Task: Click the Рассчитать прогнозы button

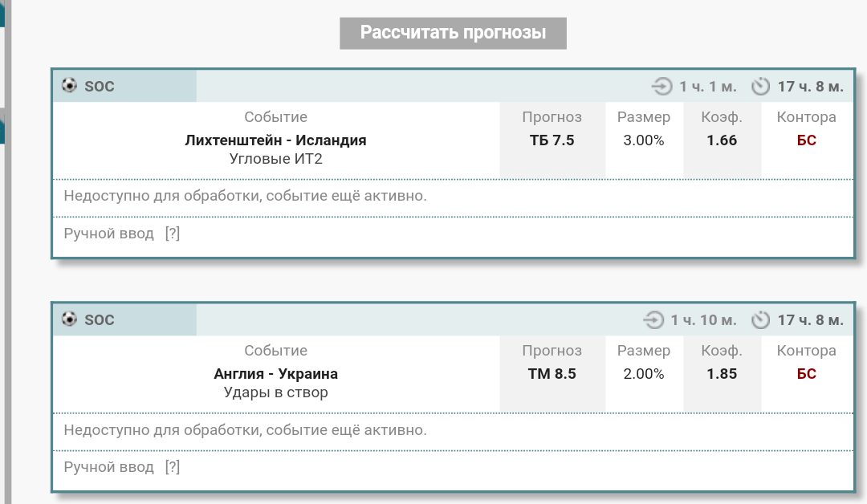Action: 453,33
